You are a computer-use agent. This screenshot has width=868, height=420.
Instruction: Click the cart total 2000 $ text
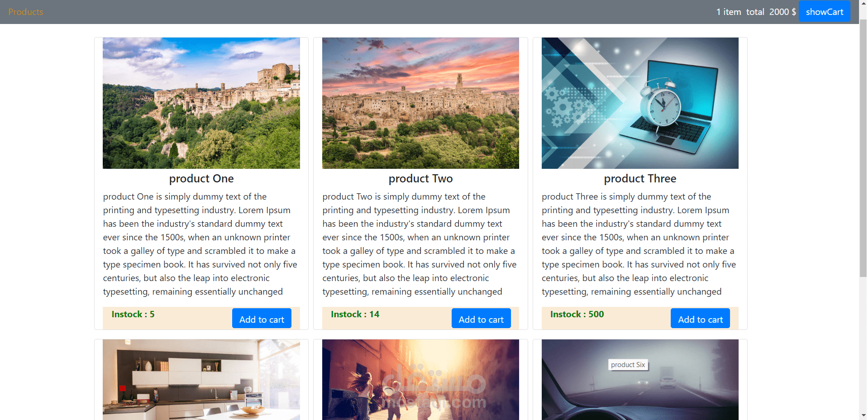771,12
